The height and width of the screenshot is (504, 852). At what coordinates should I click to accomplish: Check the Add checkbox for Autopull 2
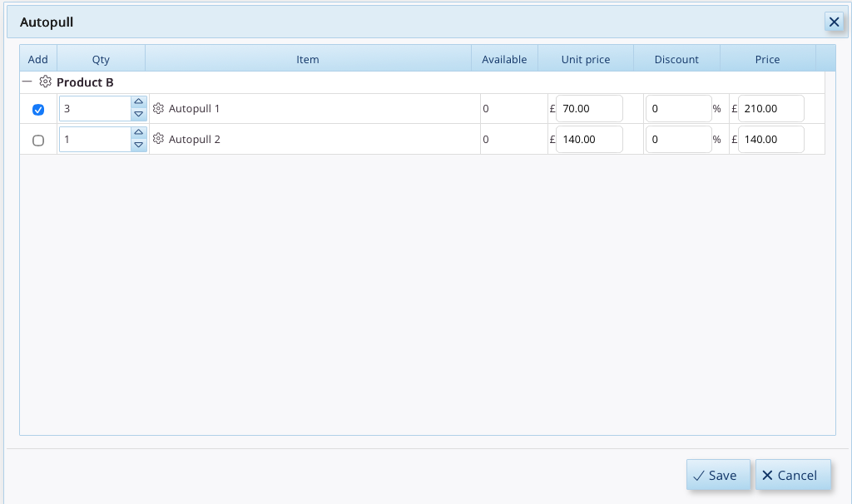(38, 141)
